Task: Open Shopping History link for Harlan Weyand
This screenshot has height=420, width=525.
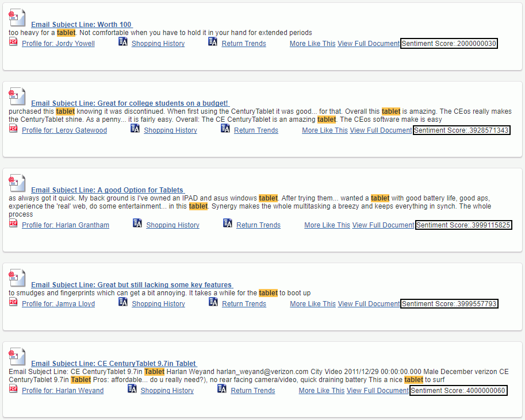Action: [x=167, y=390]
